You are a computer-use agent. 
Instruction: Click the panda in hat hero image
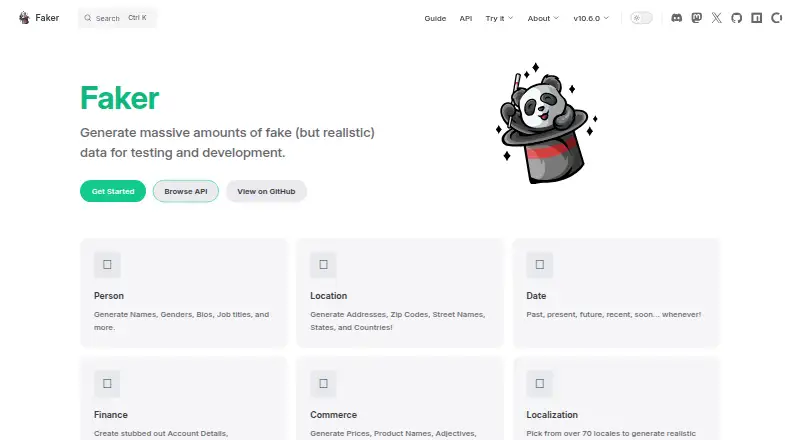tap(546, 123)
